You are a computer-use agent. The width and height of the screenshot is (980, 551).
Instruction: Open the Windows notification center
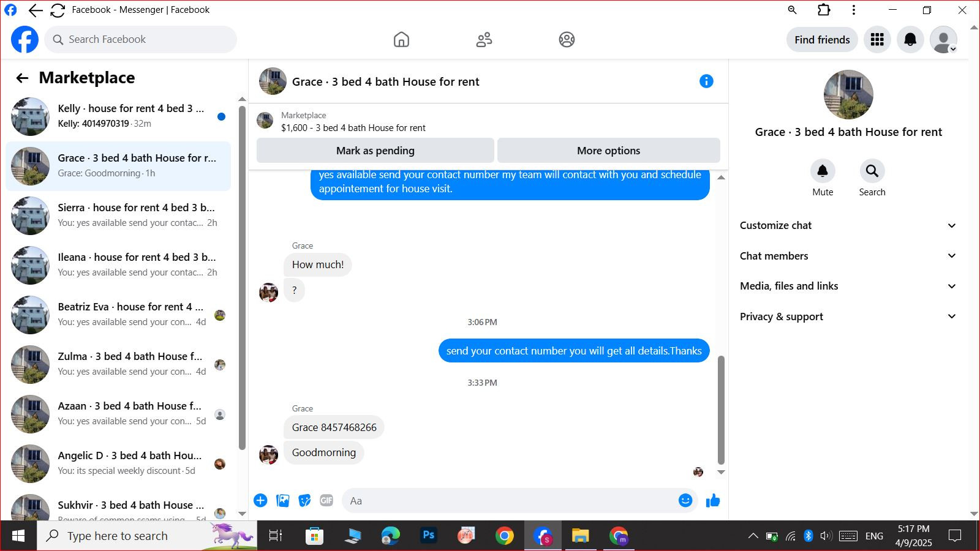(954, 536)
